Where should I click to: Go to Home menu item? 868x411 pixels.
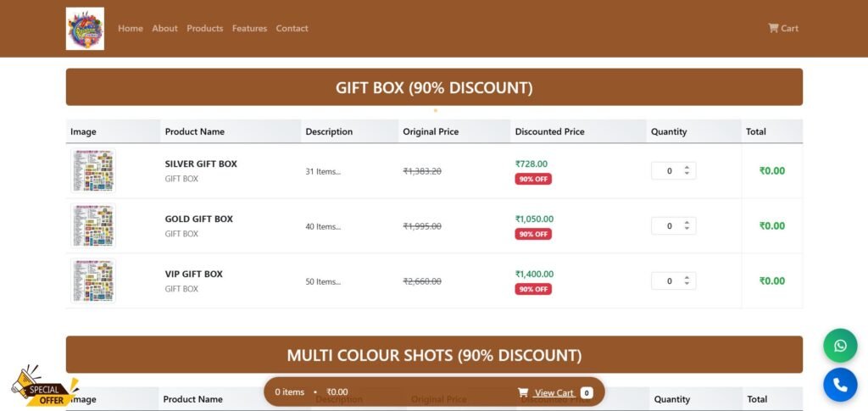(131, 29)
